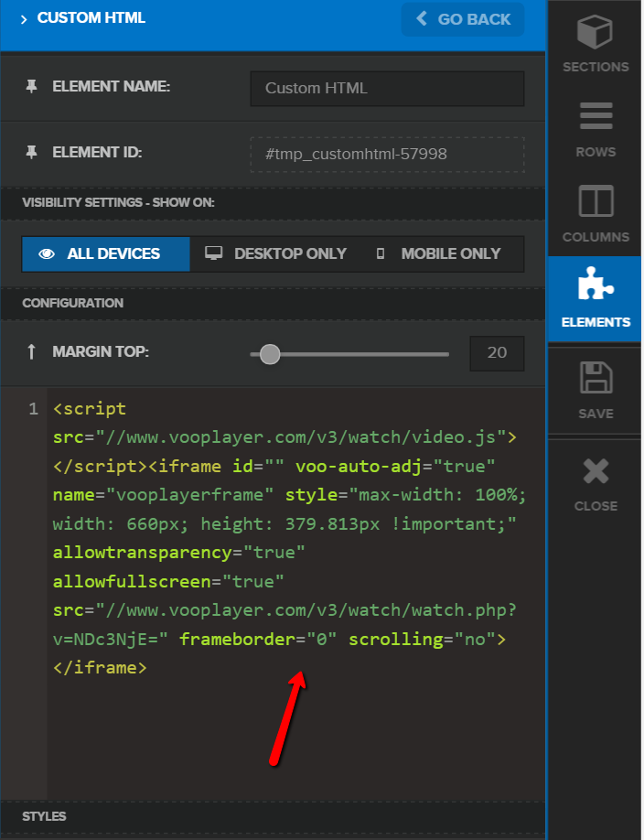Click the Element ID field
644x840 pixels.
click(x=387, y=155)
